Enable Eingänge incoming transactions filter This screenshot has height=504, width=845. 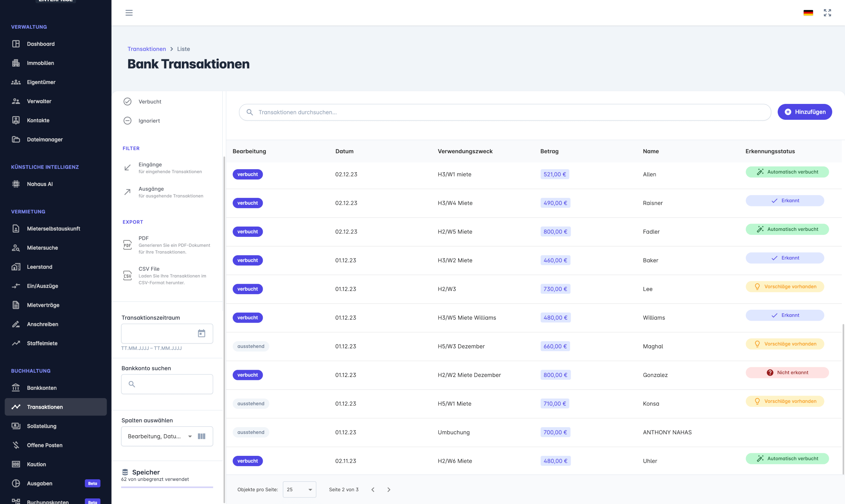(167, 168)
